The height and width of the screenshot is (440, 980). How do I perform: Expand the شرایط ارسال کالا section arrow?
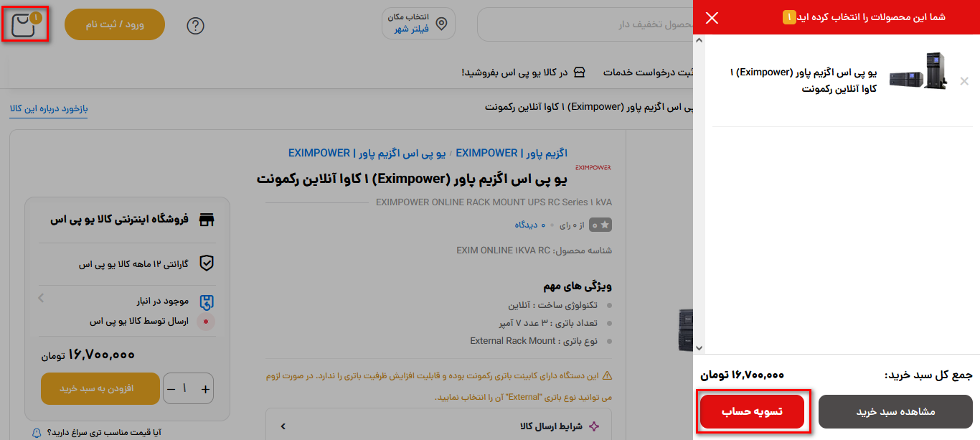283,426
